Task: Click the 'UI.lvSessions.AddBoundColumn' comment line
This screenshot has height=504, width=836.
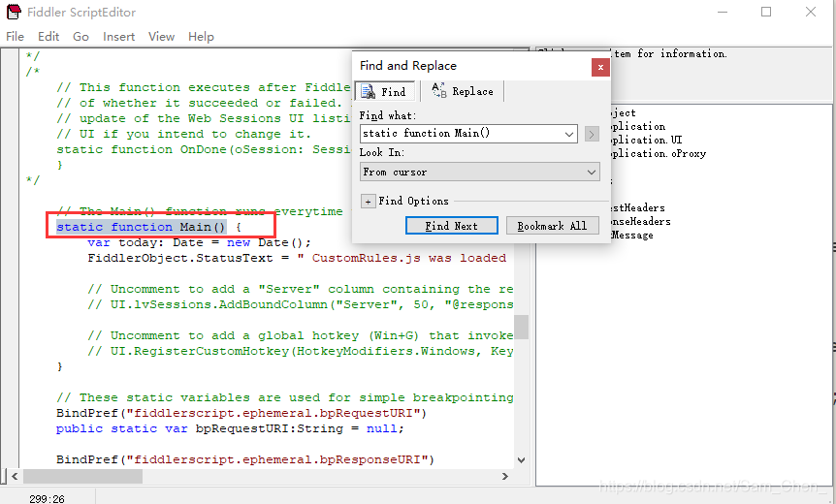Action: [301, 304]
